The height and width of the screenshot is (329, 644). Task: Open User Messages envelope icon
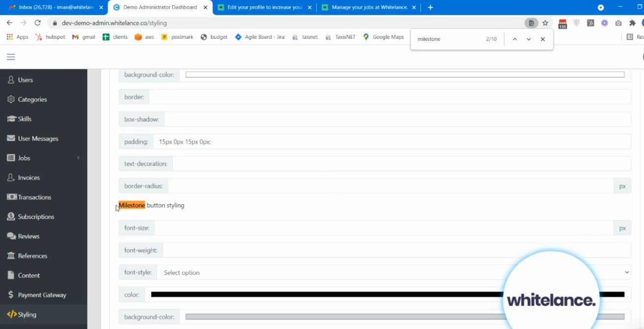pyautogui.click(x=11, y=138)
